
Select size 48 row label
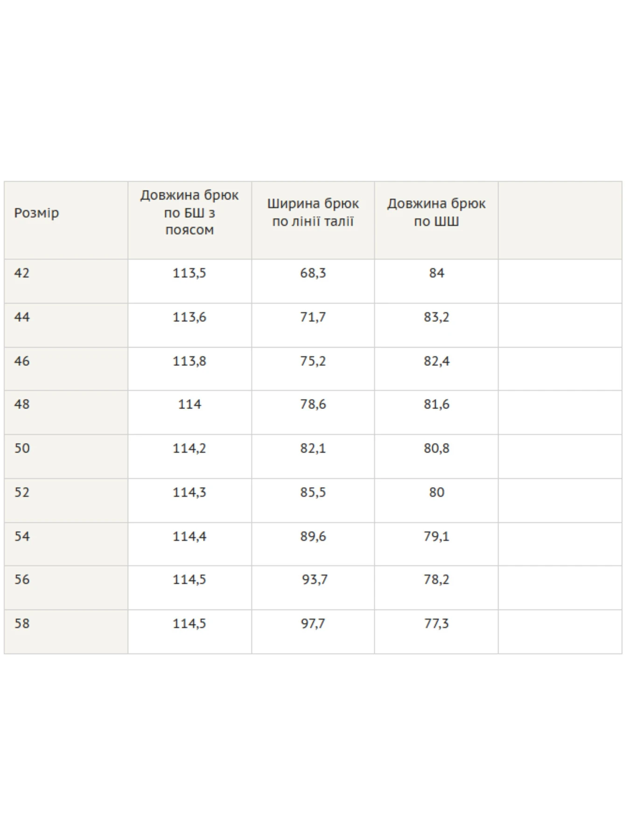click(x=22, y=404)
